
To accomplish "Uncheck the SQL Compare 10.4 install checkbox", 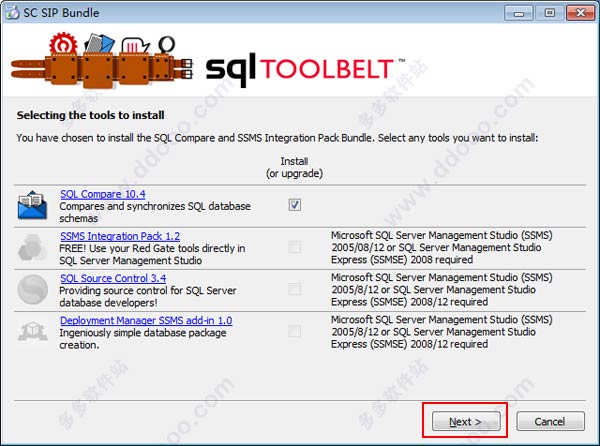I will [x=295, y=205].
